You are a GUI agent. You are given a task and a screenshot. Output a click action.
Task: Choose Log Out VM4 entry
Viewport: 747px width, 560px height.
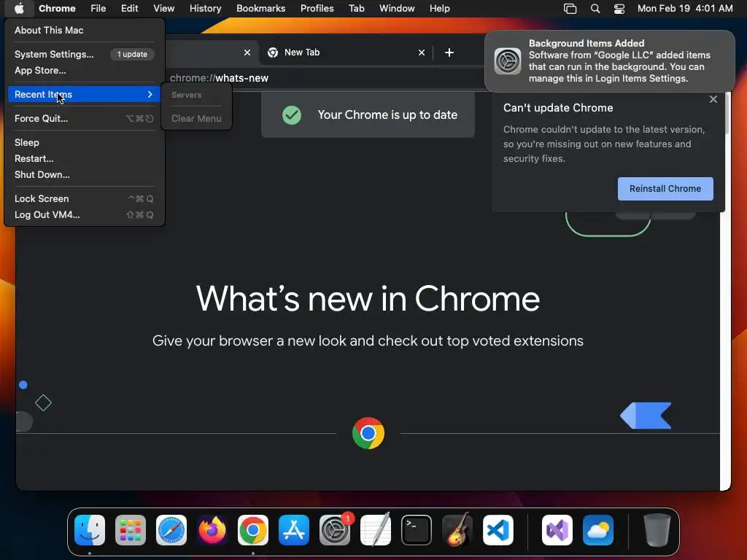pyautogui.click(x=84, y=215)
